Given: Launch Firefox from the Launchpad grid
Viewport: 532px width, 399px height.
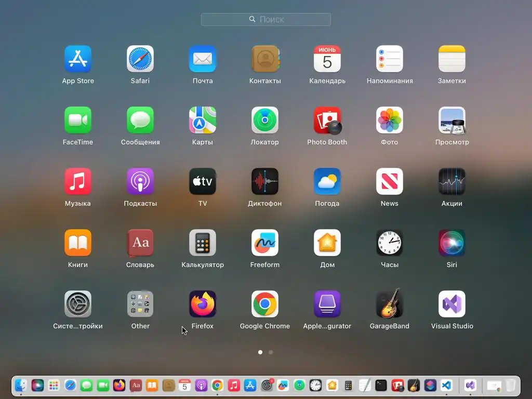Looking at the screenshot, I should [203, 304].
